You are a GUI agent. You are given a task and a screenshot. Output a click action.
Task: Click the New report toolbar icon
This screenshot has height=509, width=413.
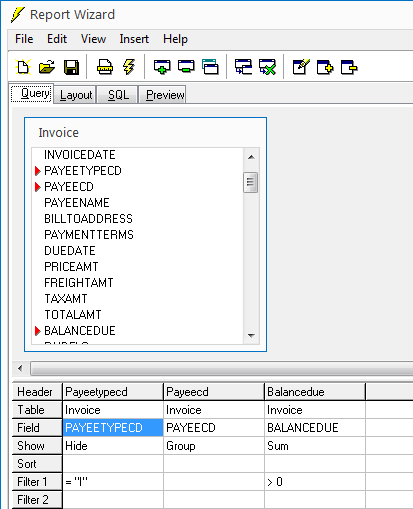pos(23,67)
